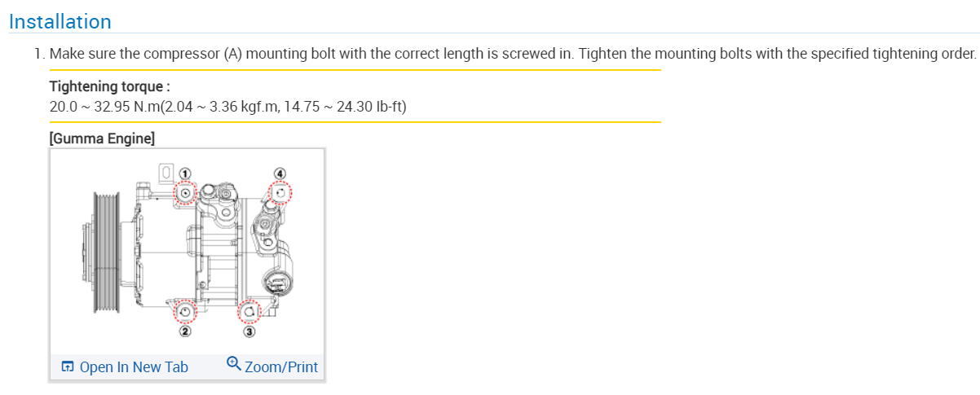Image resolution: width=980 pixels, height=395 pixels.
Task: Click the red-circled bolt hole marked 4
Action: [280, 193]
